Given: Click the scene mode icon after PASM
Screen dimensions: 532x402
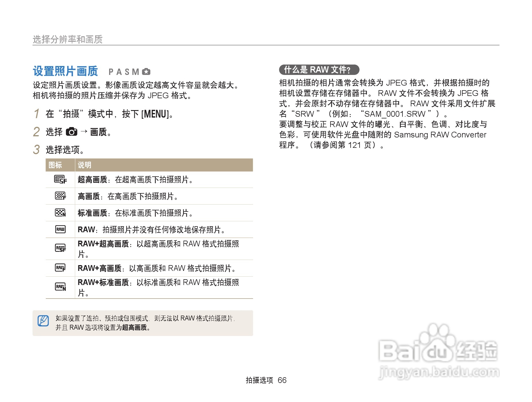Looking at the screenshot, I should [x=146, y=71].
